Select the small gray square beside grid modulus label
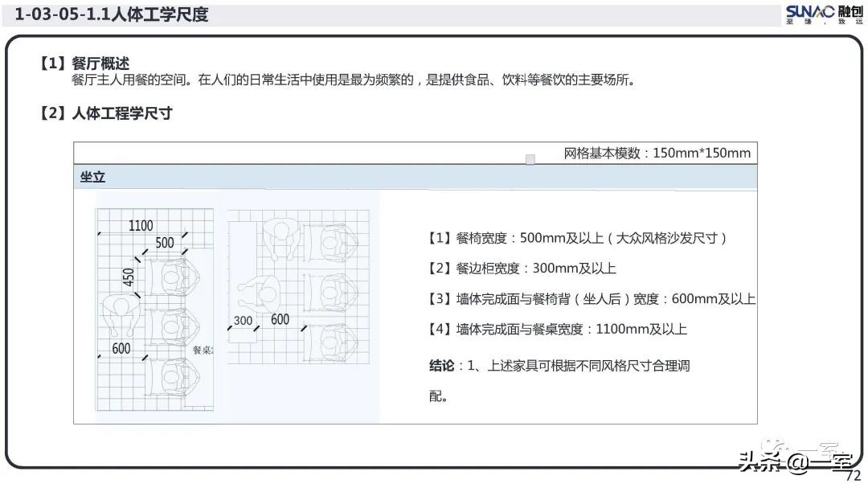 (x=530, y=158)
